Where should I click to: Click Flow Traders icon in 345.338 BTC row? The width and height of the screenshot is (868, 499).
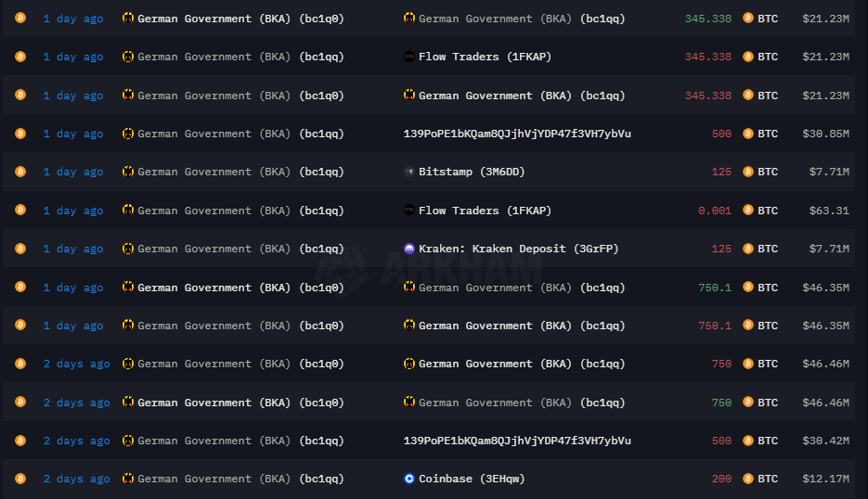[409, 57]
